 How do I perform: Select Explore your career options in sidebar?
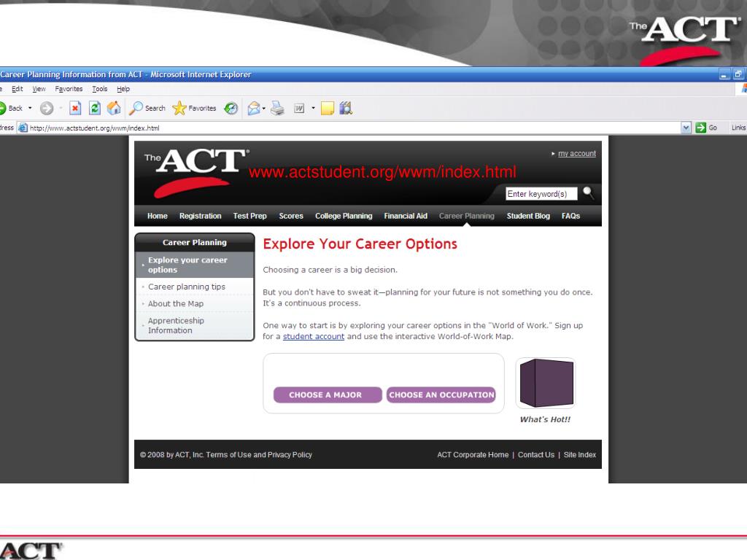click(194, 265)
